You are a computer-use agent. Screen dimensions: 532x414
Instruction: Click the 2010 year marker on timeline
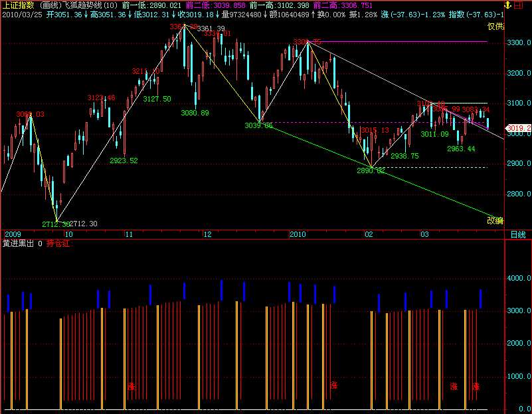298,234
